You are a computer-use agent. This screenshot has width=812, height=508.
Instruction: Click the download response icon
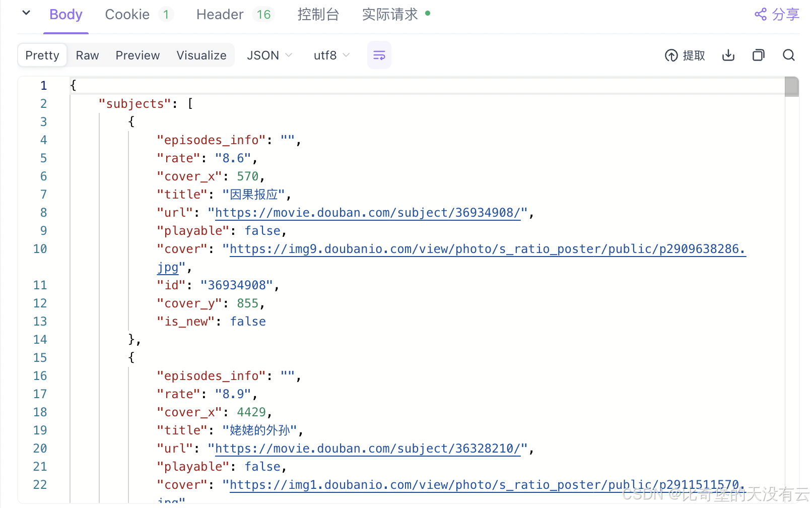coord(728,55)
